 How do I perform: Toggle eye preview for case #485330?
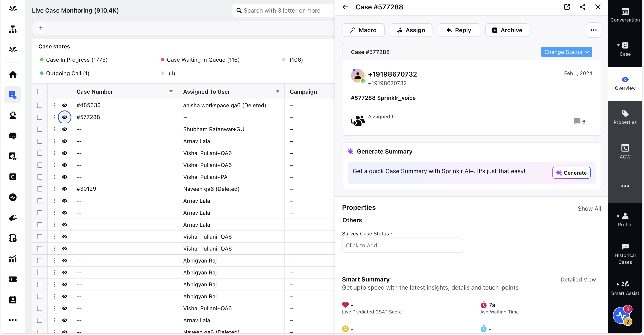[x=64, y=105]
